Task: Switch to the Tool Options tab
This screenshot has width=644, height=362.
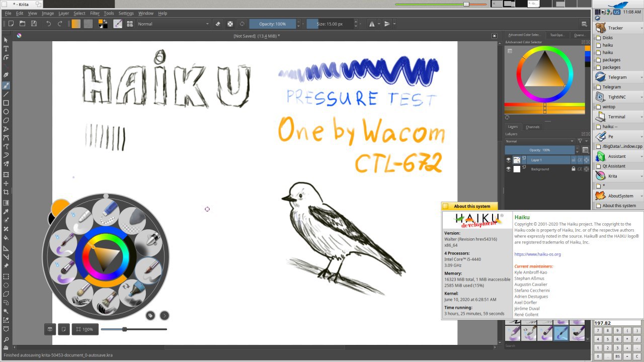Action: click(x=557, y=35)
